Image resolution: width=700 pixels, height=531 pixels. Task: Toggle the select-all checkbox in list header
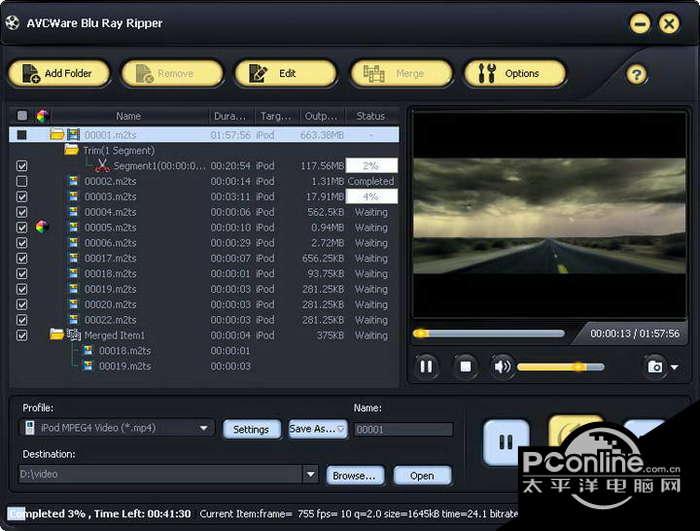tap(22, 116)
